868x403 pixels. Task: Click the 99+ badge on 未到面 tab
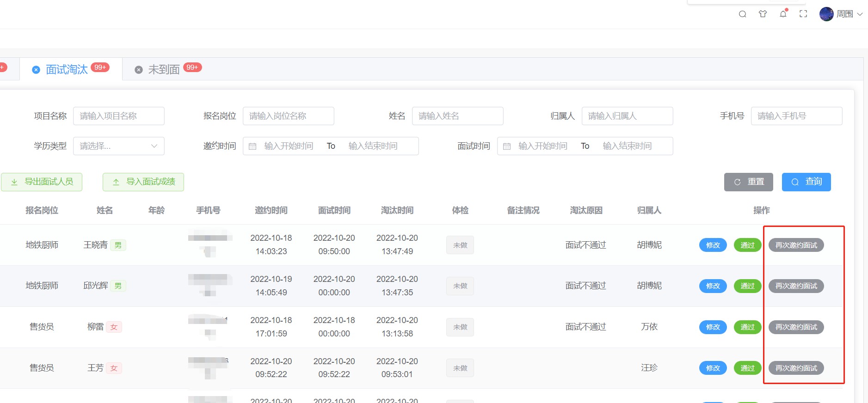point(192,67)
